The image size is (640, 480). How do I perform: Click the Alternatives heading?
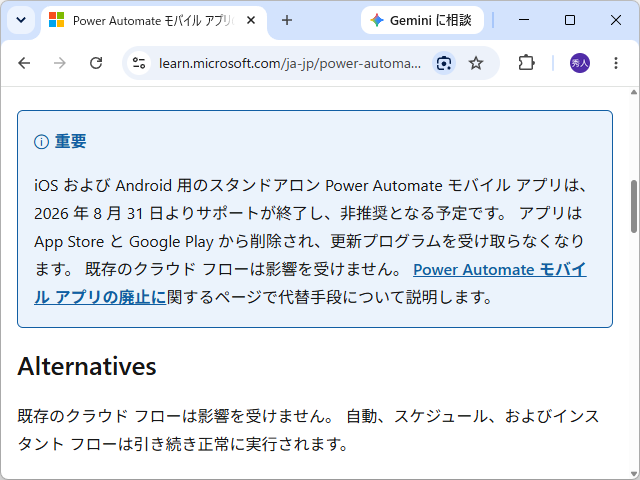[87, 366]
